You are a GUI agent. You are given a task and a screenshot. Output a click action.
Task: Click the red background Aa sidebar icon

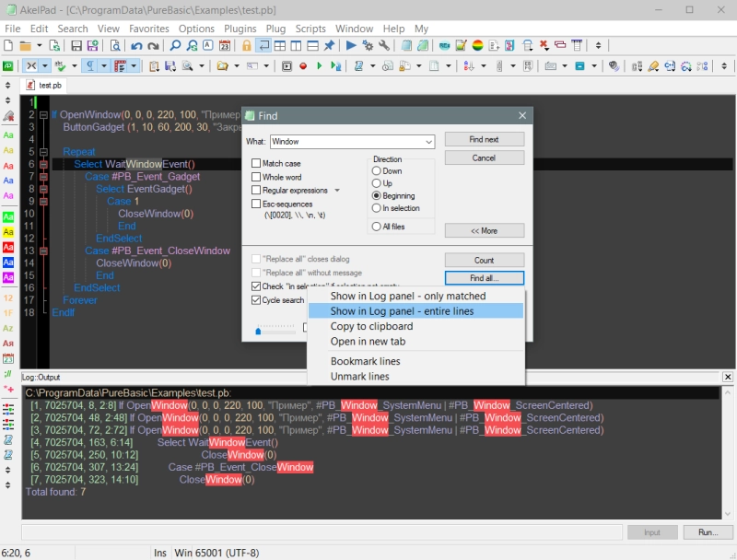pyautogui.click(x=8, y=247)
